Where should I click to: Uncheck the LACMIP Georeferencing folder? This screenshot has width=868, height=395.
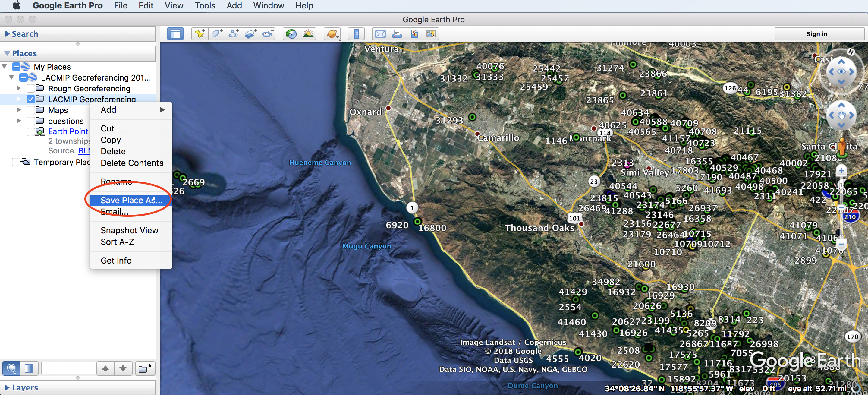pos(31,99)
